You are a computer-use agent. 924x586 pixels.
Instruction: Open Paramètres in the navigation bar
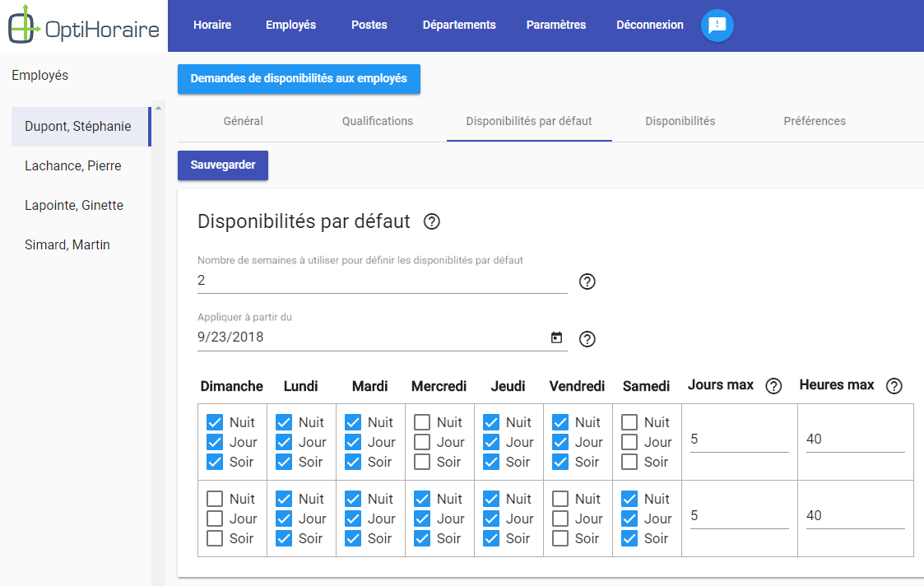(x=555, y=25)
